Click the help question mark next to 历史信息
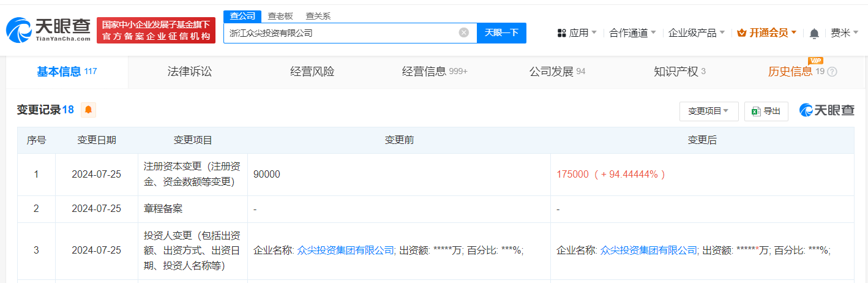 (832, 72)
